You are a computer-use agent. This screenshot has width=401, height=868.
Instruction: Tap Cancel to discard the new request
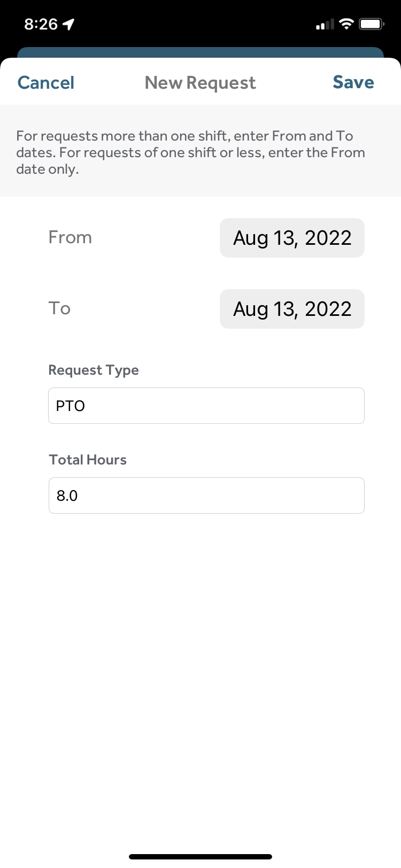46,83
